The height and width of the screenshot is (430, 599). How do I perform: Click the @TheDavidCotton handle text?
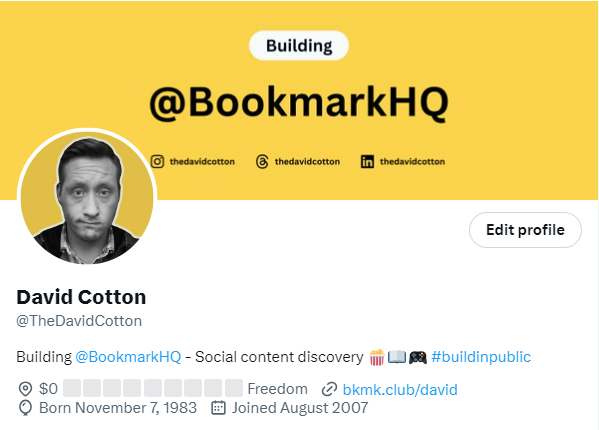coord(79,321)
